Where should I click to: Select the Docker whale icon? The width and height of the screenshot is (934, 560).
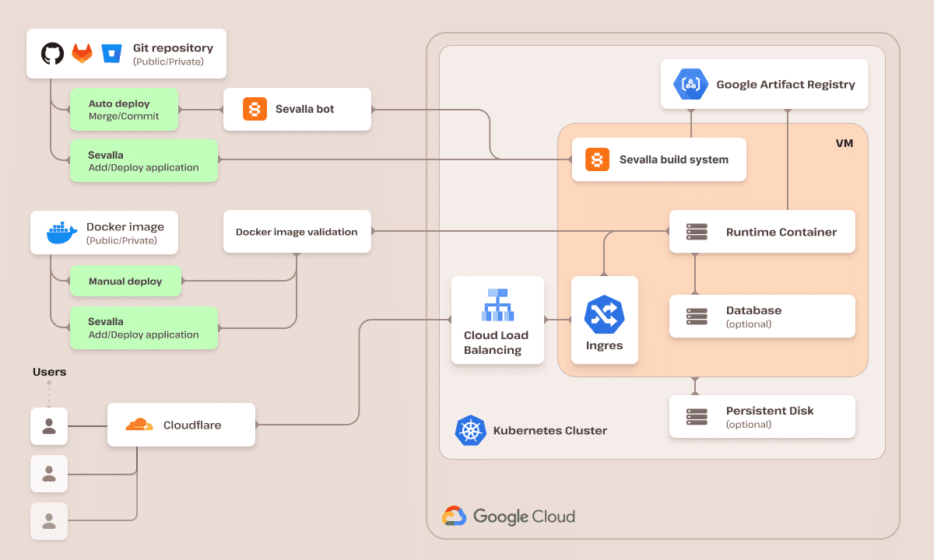coord(61,232)
